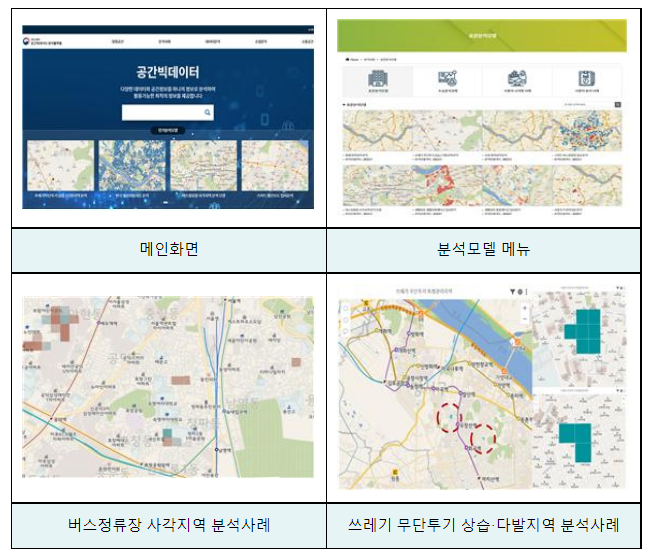Click the carousel indicator dash below main screen thumbnails

coord(166,202)
